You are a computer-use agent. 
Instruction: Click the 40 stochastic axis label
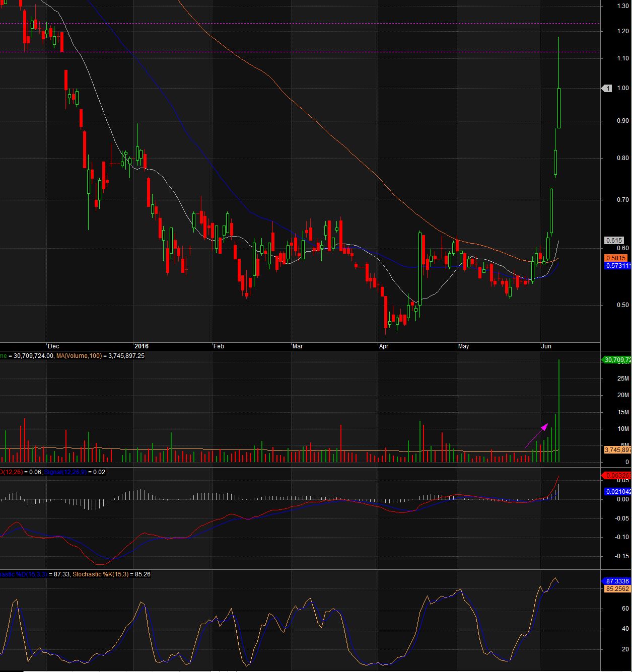pos(624,629)
